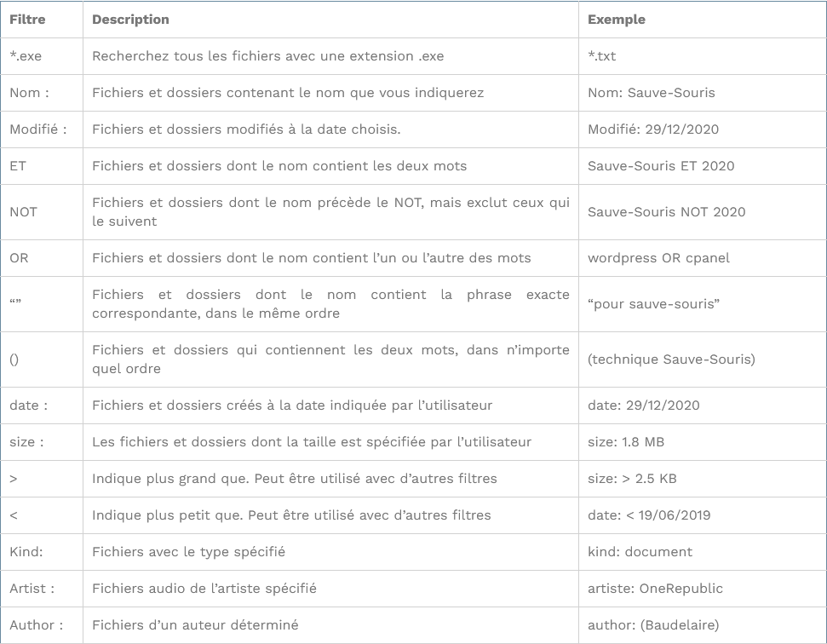Select the 'size: 1.8 MB' example
The height and width of the screenshot is (644, 827).
[626, 442]
